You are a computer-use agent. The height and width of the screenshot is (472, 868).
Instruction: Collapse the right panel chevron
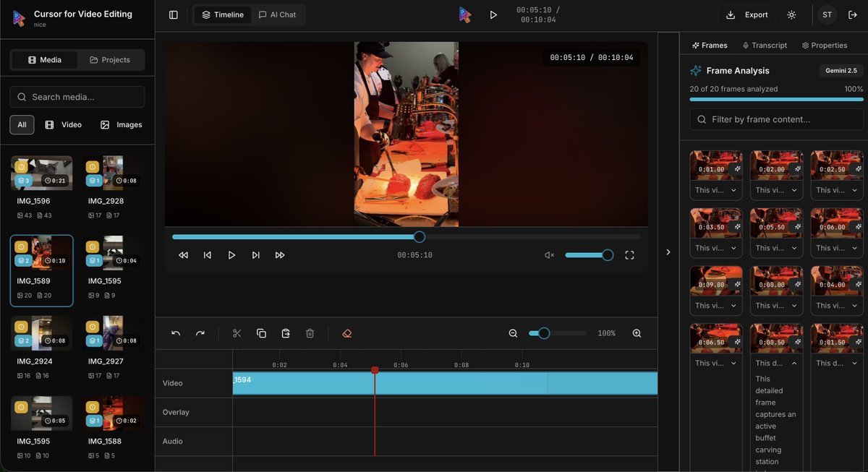pos(668,252)
